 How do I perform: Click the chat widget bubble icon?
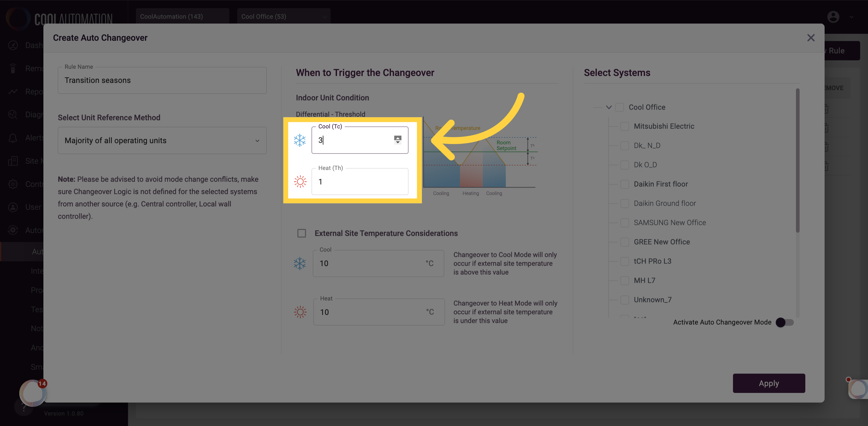coord(858,389)
